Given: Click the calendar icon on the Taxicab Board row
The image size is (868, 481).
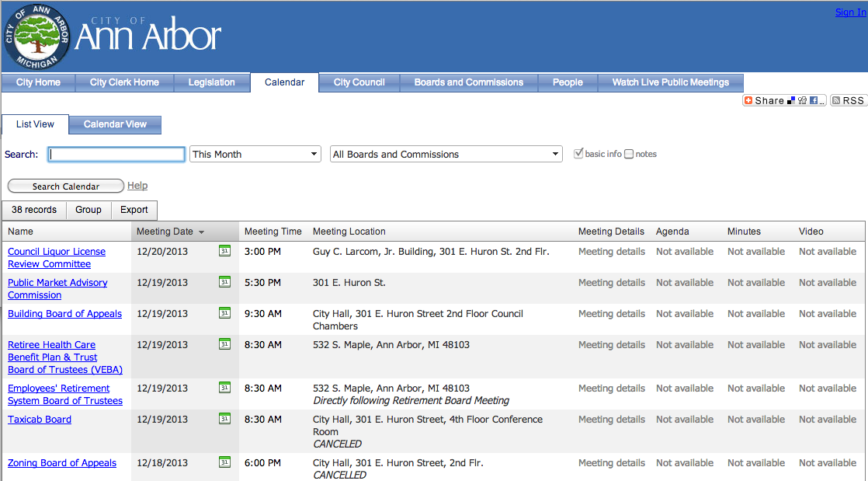Looking at the screenshot, I should click(224, 418).
